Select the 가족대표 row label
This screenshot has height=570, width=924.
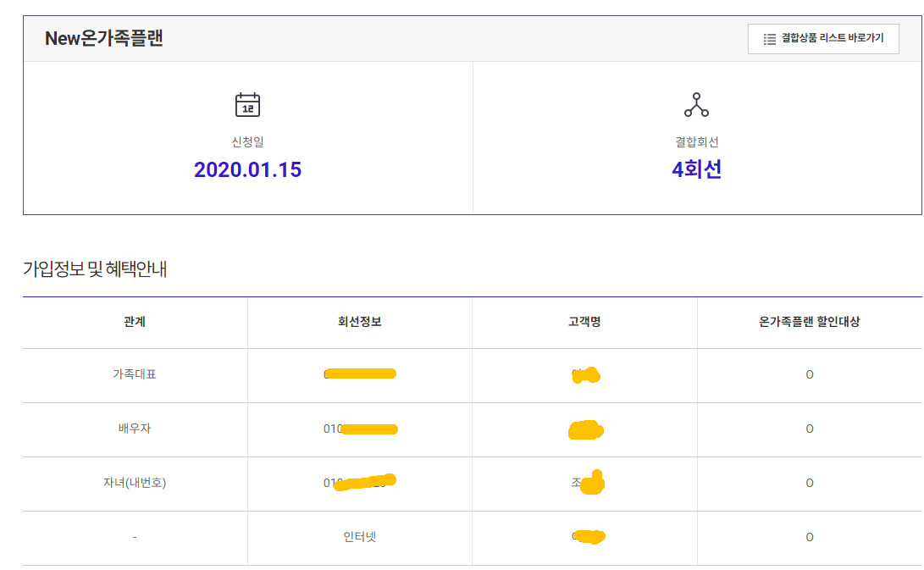pyautogui.click(x=135, y=374)
